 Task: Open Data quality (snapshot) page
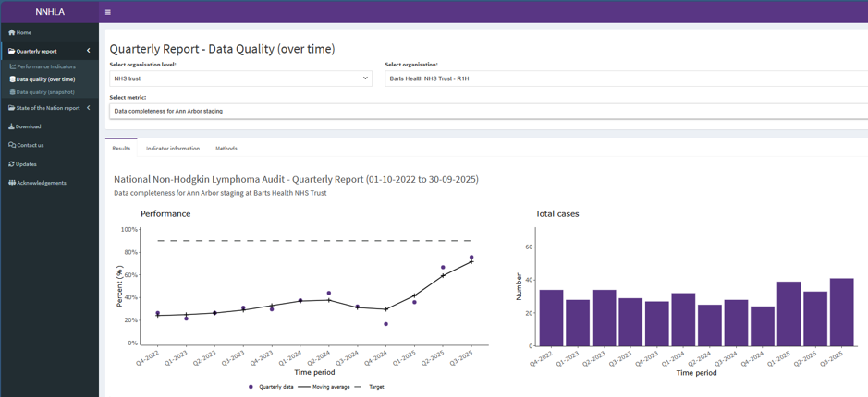tap(45, 92)
